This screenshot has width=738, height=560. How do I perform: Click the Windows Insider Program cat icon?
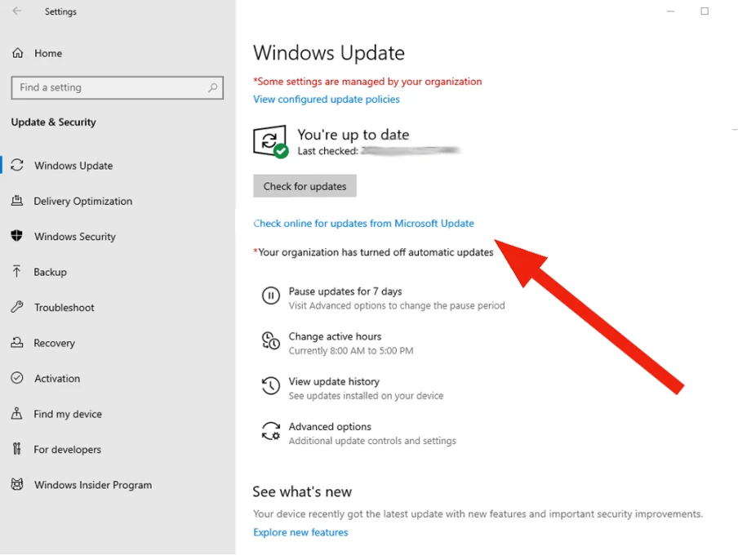pyautogui.click(x=17, y=485)
